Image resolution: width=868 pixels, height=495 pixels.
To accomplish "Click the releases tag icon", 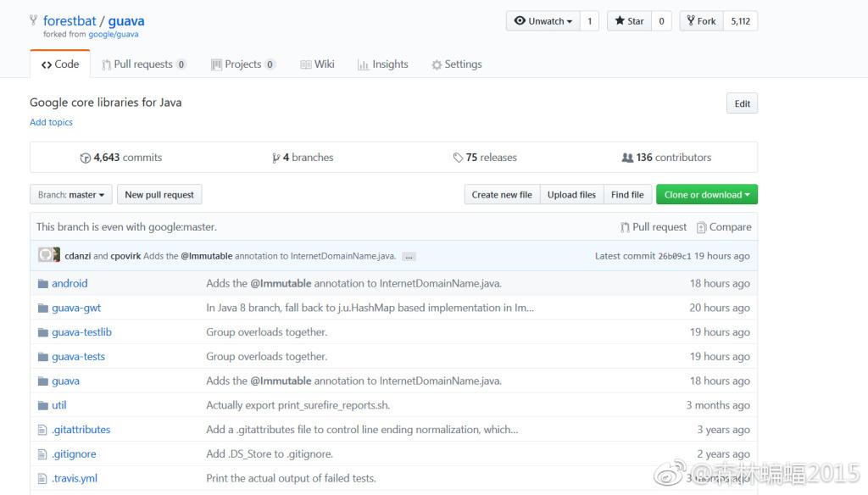I will point(458,158).
